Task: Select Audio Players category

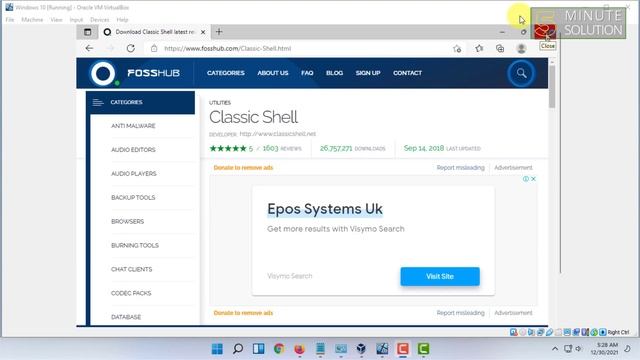Action: pyautogui.click(x=133, y=173)
